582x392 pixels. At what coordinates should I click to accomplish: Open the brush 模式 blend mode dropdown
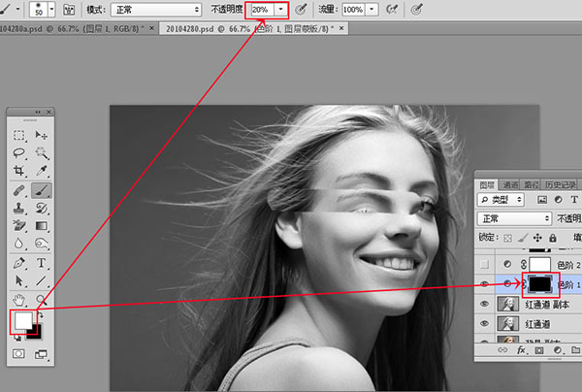156,9
